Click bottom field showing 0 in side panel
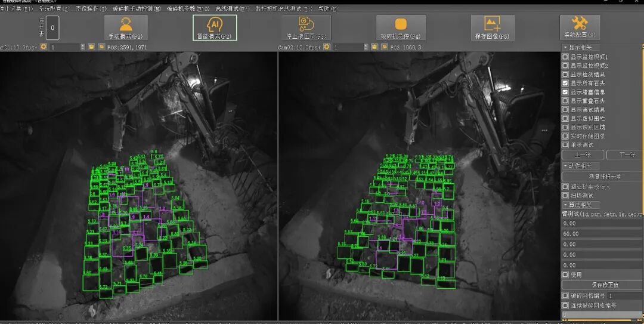The image size is (644, 324). pyautogui.click(x=602, y=315)
